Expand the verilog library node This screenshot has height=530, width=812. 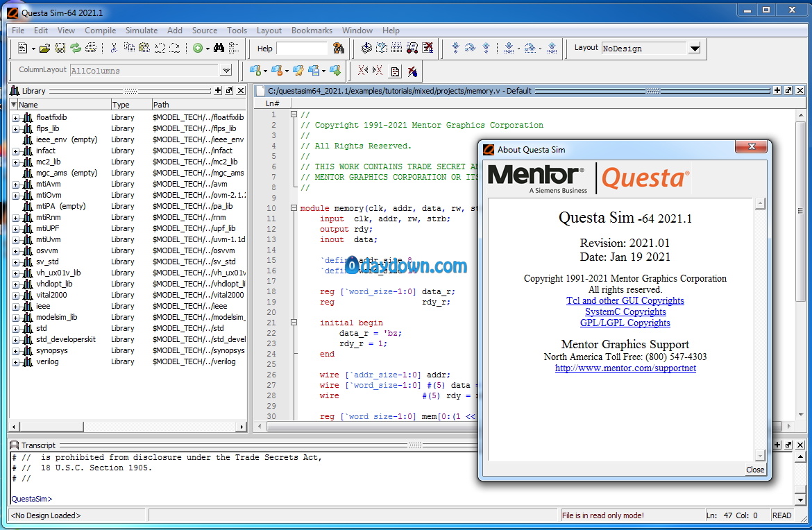(15, 362)
